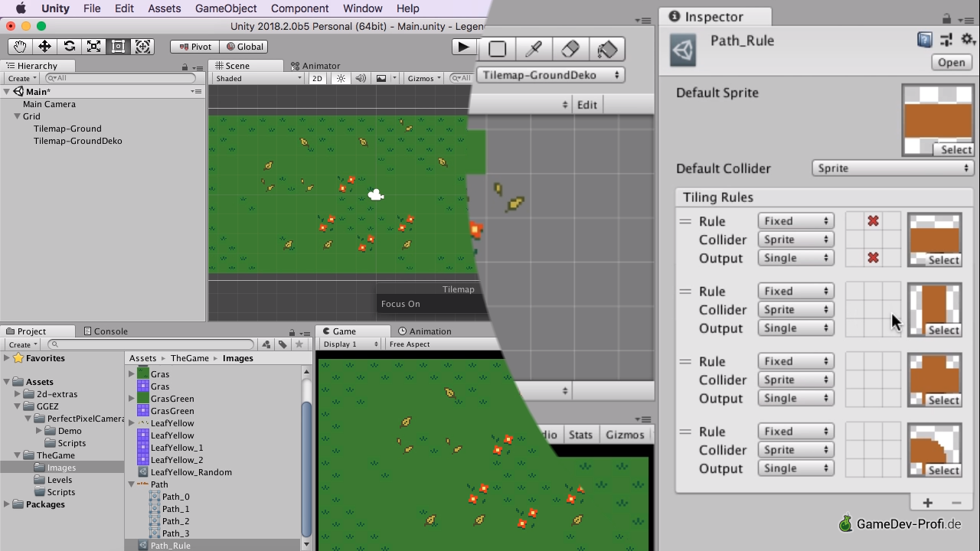
Task: Select the Move tool in the toolbar
Action: click(44, 47)
